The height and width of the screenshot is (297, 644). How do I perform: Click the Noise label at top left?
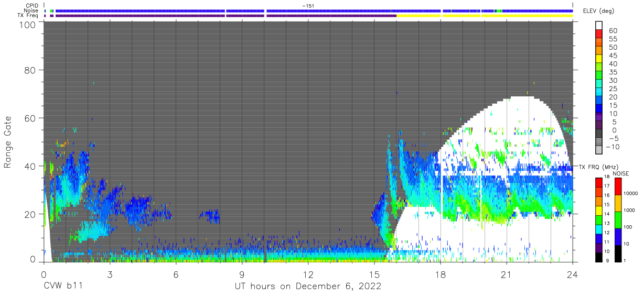tap(31, 10)
